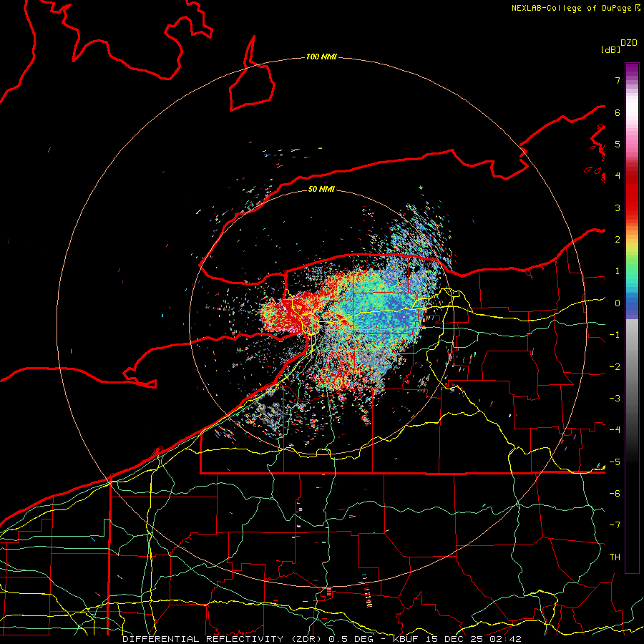Screen dimensions: 644x644
Task: Click the "-6" value on color scale
Action: 615,494
